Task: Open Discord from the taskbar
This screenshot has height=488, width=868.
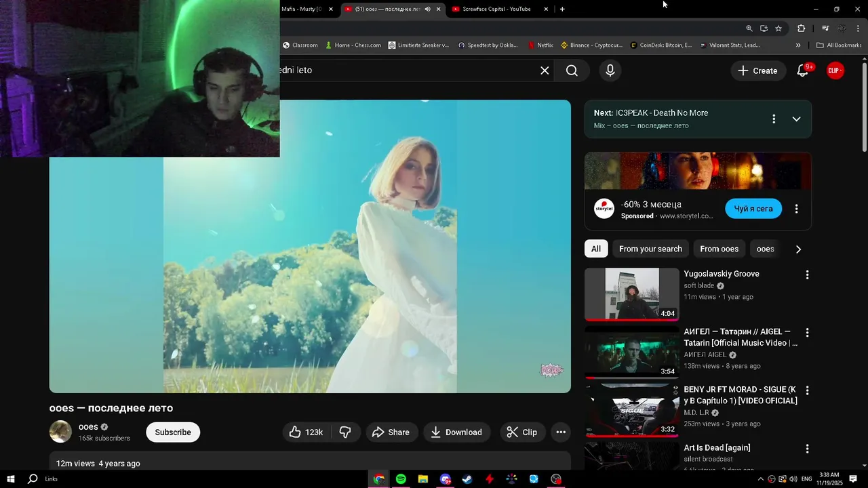Action: [445, 479]
